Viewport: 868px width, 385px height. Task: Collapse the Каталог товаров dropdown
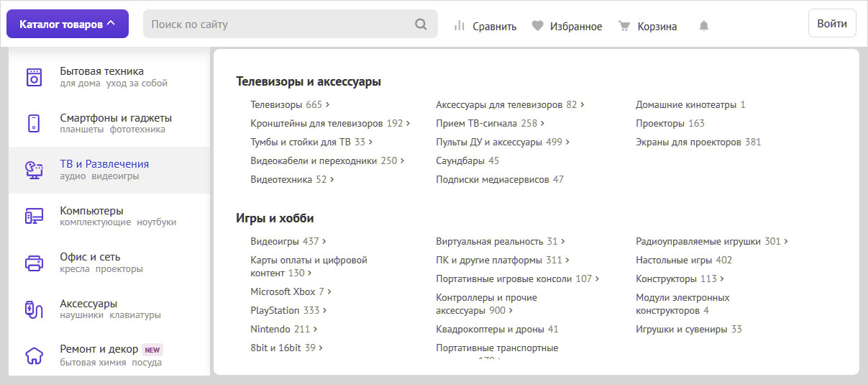point(68,24)
